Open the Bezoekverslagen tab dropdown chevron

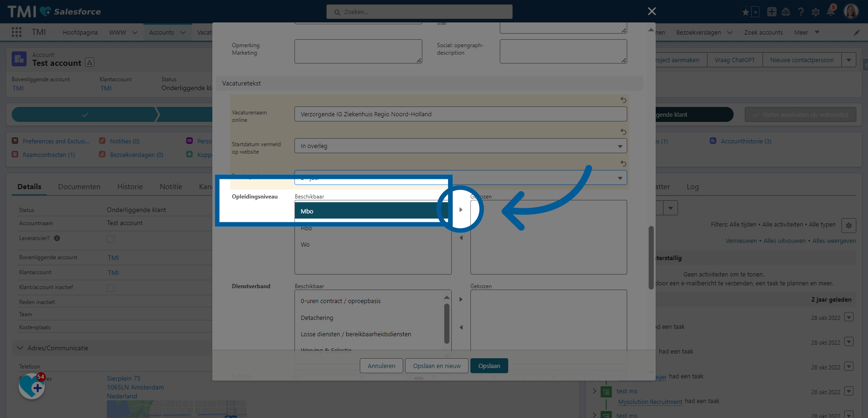pyautogui.click(x=730, y=33)
